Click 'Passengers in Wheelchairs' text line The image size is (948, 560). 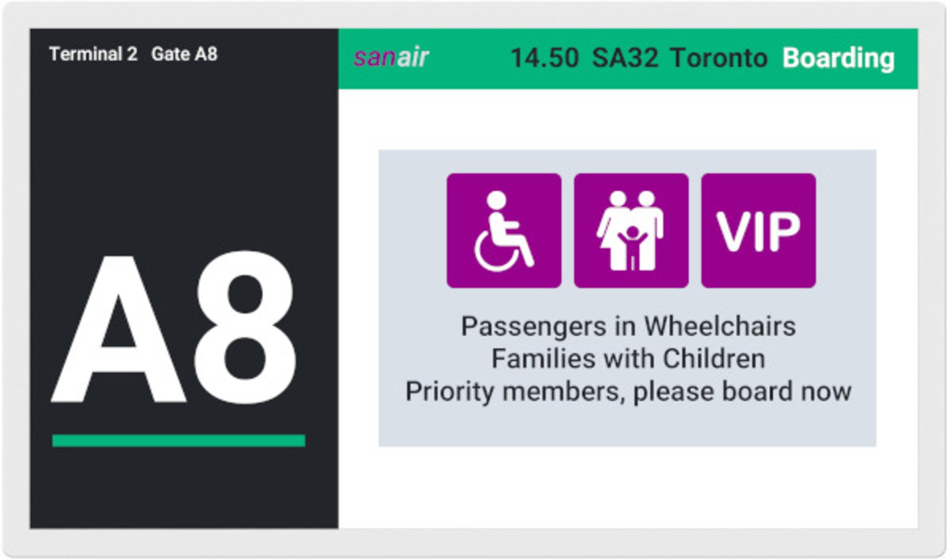click(x=628, y=326)
